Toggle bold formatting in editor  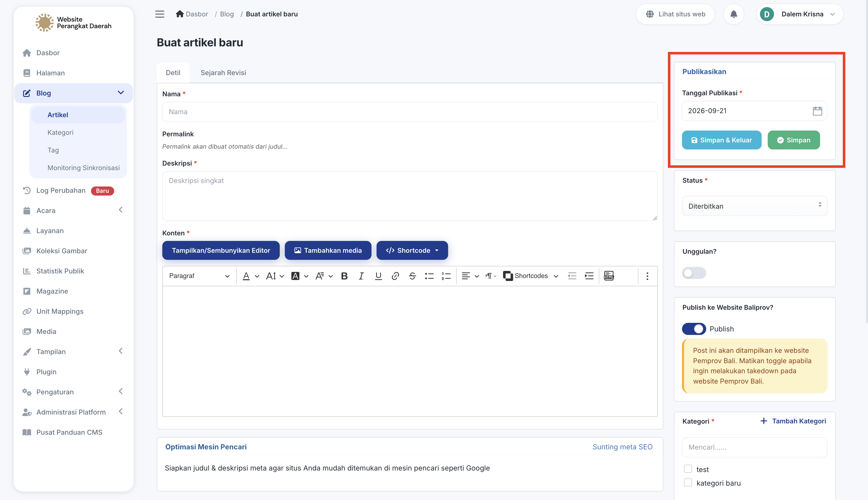click(344, 276)
